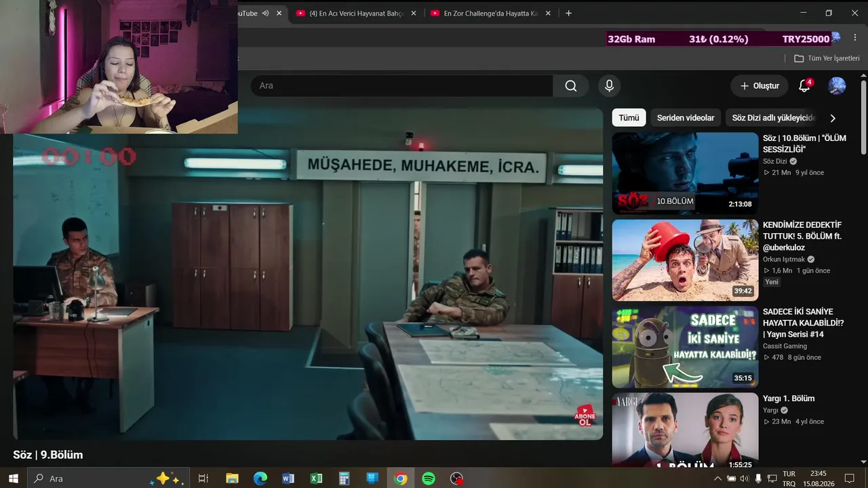This screenshot has width=868, height=488.
Task: Open the Chrome profile avatar in toolbar
Action: pos(837,38)
